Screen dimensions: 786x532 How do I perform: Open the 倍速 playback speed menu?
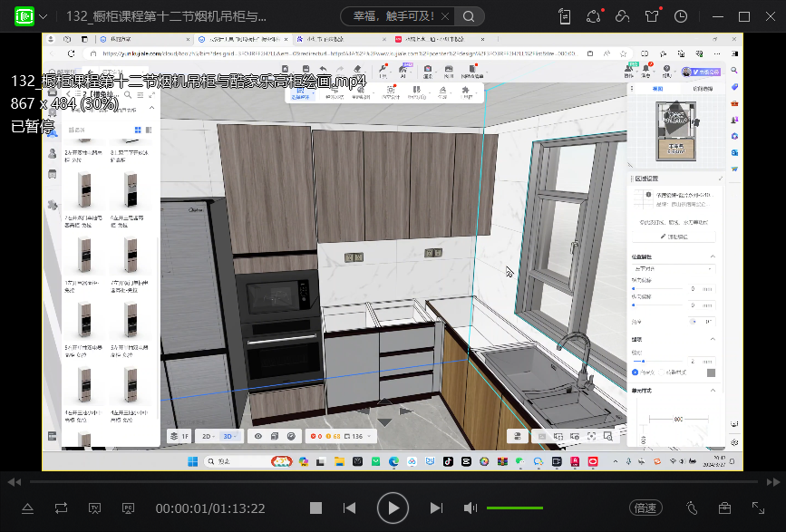(x=645, y=508)
